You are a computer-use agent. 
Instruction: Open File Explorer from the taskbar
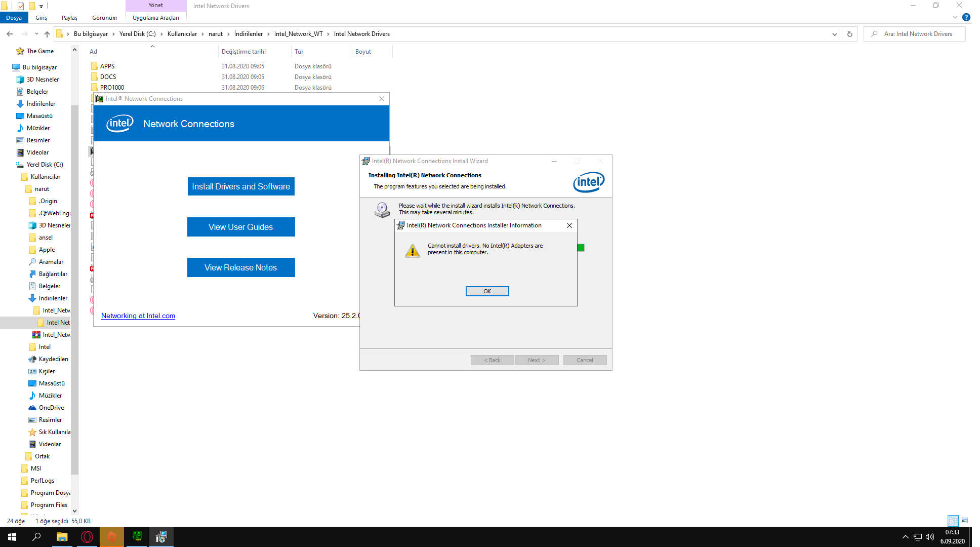[62, 537]
